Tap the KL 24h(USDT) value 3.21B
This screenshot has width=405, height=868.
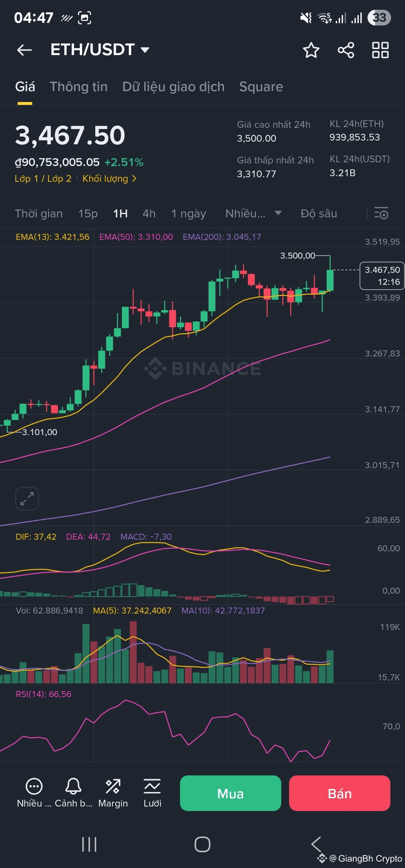coord(342,173)
